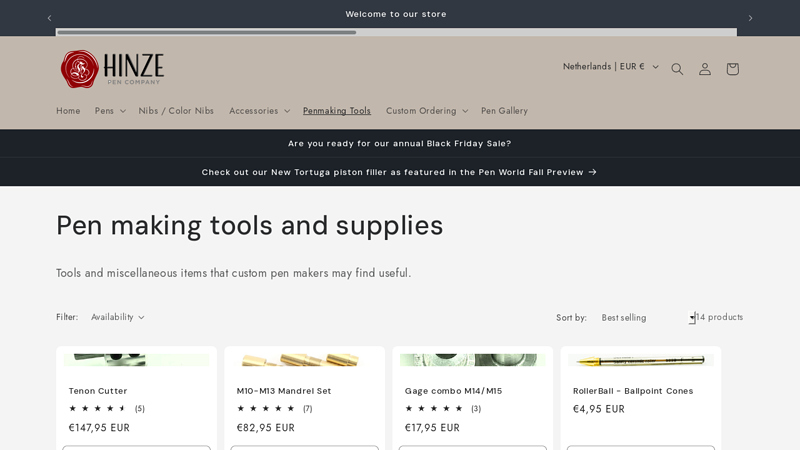This screenshot has height=450, width=800.
Task: Expand the Custom Ordering menu
Action: (x=427, y=111)
